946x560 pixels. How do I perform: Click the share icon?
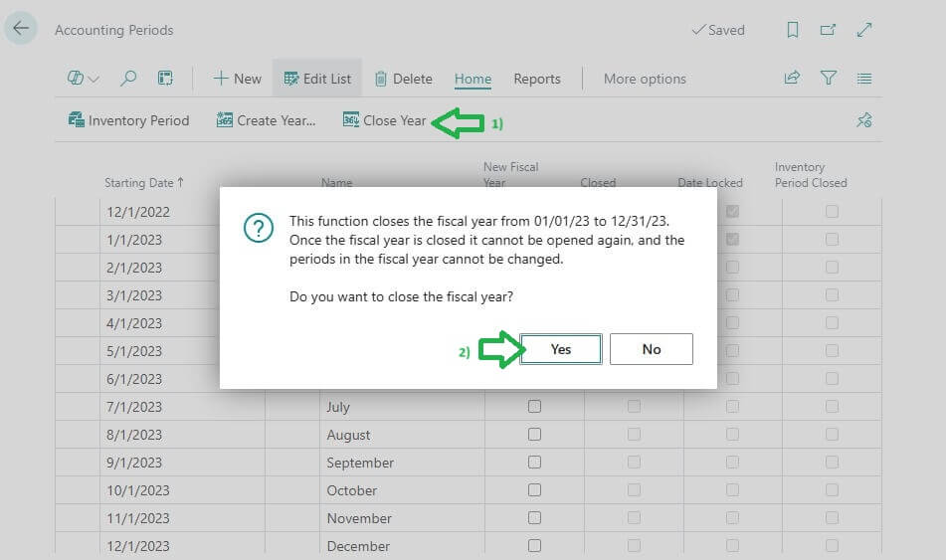tap(792, 79)
